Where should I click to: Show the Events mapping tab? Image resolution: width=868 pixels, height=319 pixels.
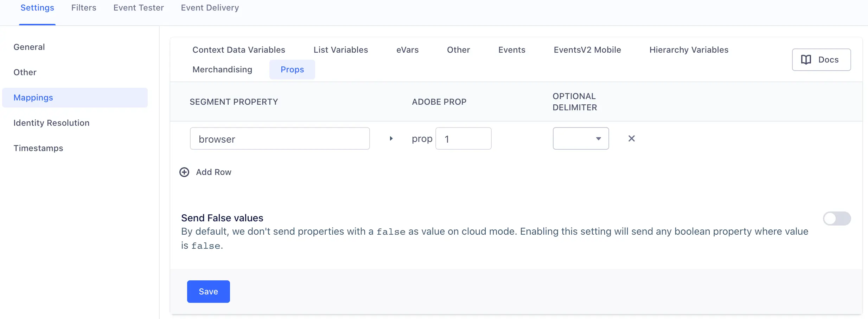tap(512, 50)
